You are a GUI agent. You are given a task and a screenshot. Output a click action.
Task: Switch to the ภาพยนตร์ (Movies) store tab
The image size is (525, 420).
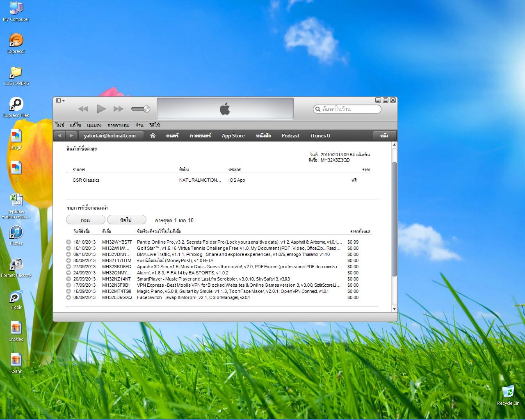pyautogui.click(x=200, y=136)
